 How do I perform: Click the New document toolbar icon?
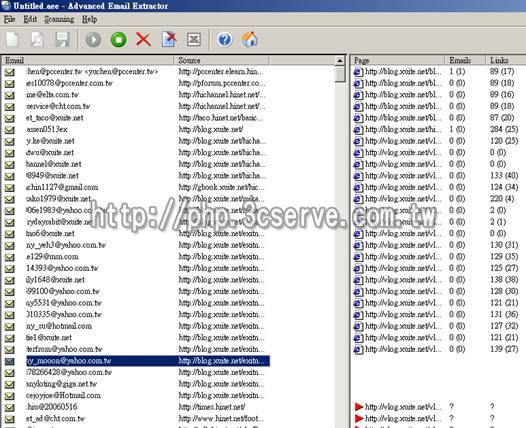coord(12,40)
